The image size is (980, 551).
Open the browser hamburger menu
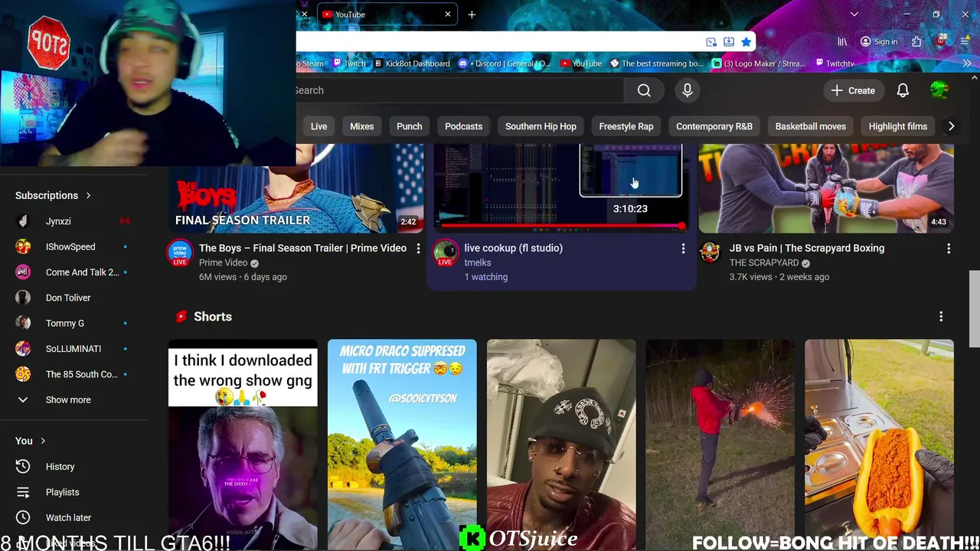pyautogui.click(x=965, y=42)
